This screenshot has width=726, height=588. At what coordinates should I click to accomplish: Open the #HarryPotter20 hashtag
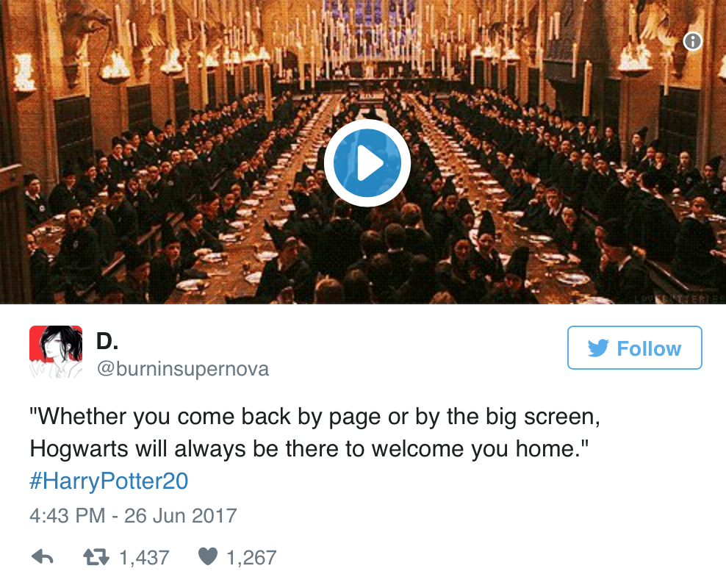109,481
